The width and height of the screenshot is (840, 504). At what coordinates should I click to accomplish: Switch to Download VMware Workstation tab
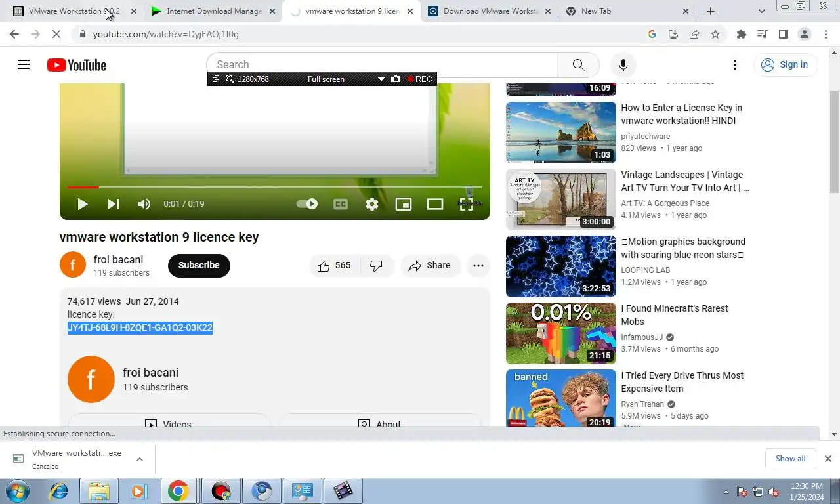click(x=491, y=11)
